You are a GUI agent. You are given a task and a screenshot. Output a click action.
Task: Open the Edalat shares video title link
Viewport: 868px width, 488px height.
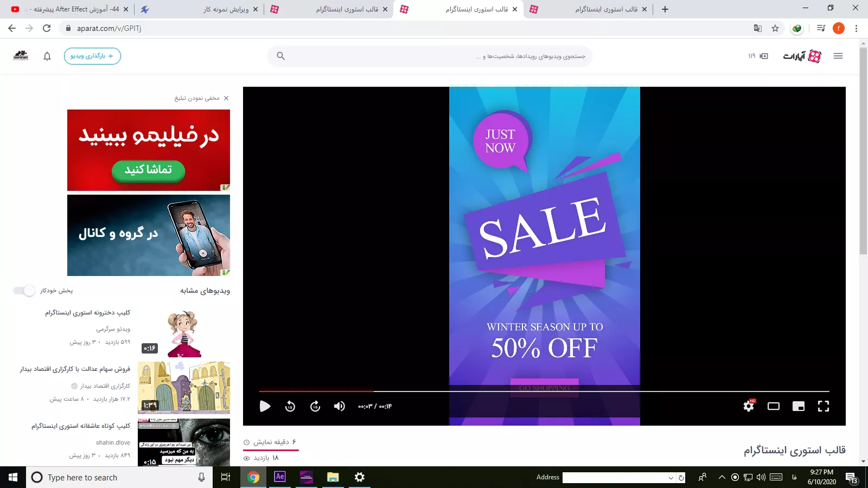coord(75,369)
